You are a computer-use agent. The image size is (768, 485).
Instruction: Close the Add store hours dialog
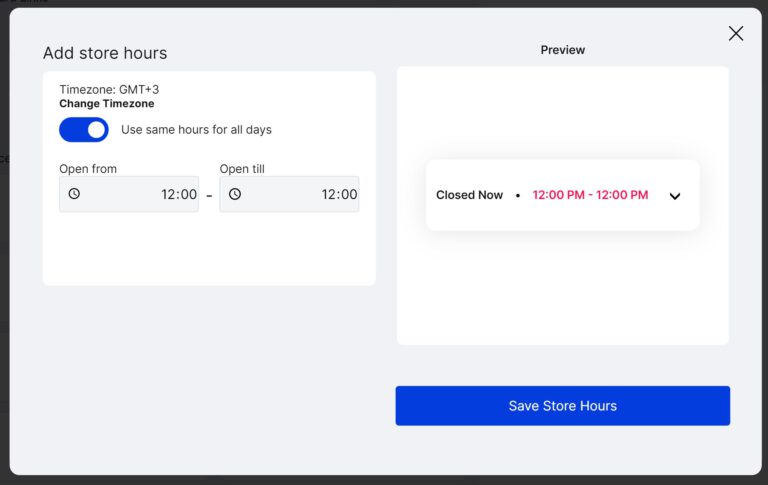[736, 33]
